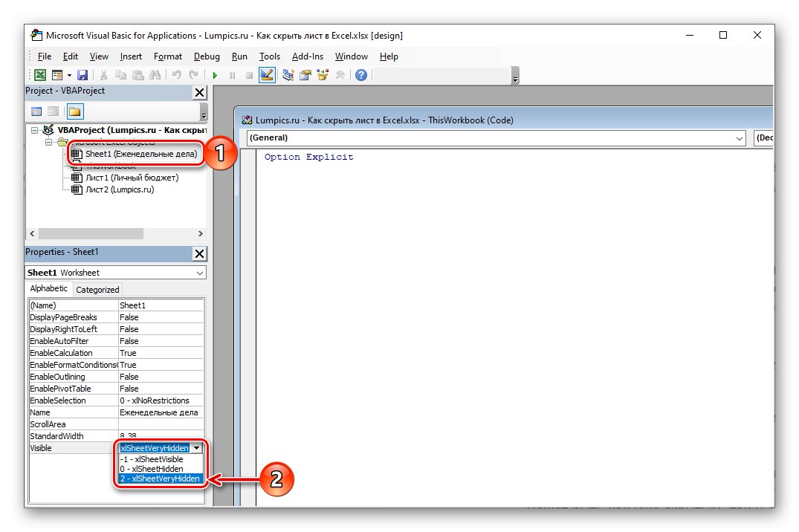
Task: Click the Break pause icon
Action: point(233,76)
